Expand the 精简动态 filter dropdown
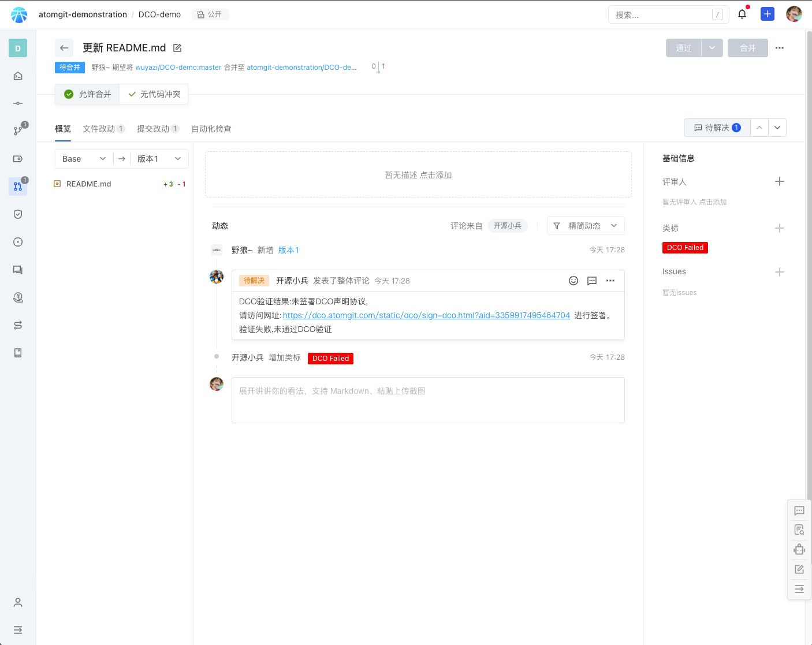The height and width of the screenshot is (645, 812). (585, 226)
